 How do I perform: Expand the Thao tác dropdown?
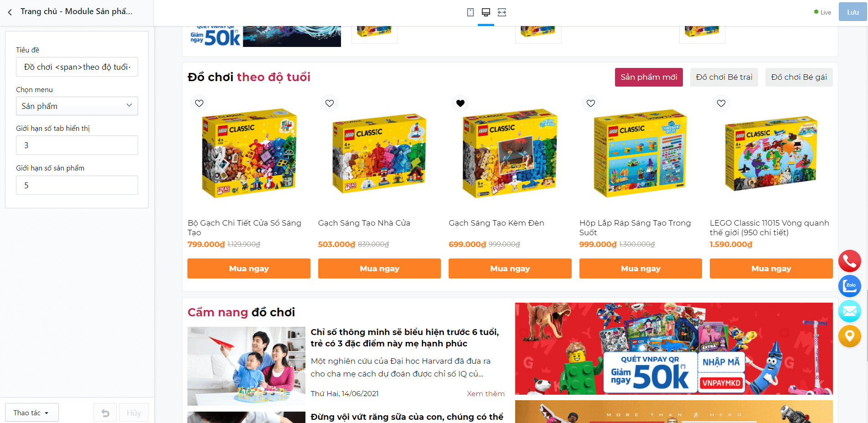pos(32,413)
